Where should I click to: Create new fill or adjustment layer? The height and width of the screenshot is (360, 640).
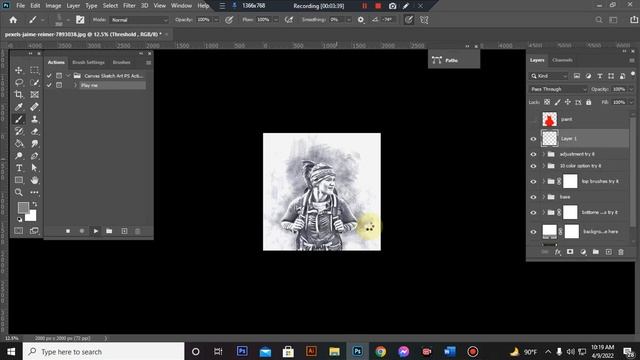[x=583, y=252]
